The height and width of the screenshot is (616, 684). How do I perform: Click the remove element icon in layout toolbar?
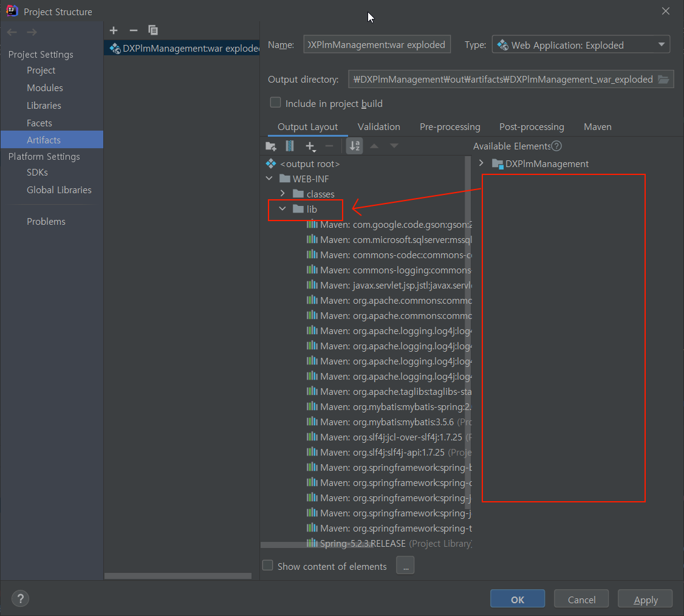click(329, 146)
